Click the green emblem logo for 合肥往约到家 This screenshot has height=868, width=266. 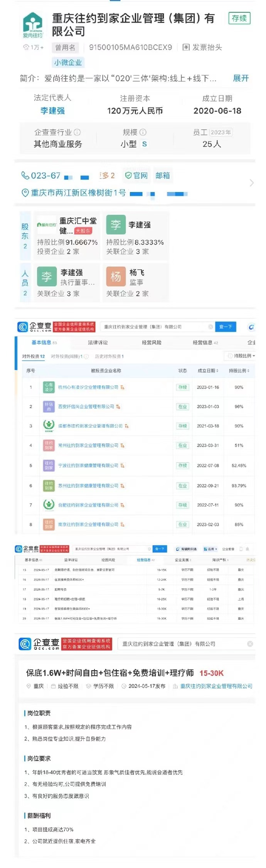click(49, 505)
